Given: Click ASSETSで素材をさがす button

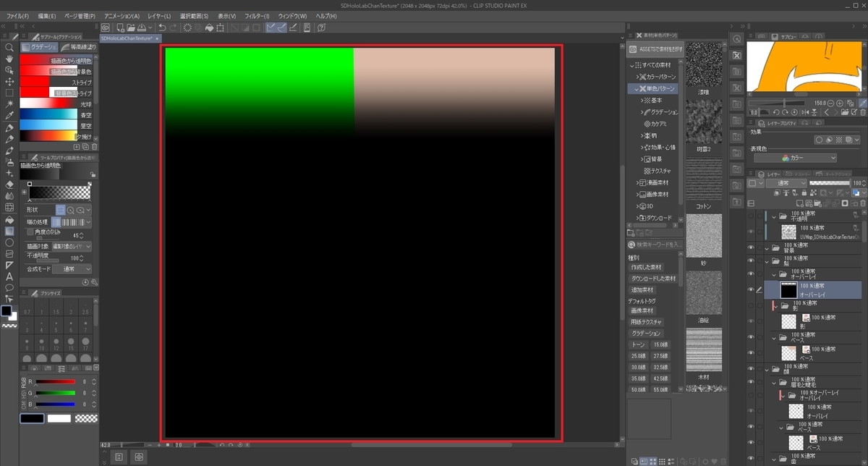Looking at the screenshot, I should point(654,49).
